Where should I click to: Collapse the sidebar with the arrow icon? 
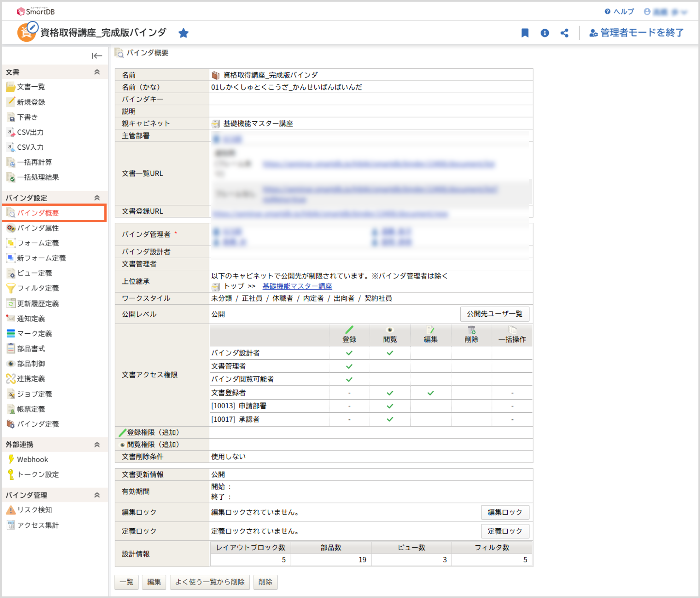[96, 56]
